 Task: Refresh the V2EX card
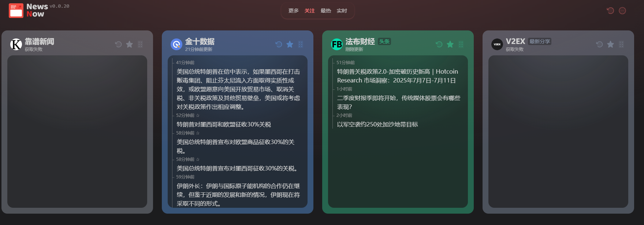pos(599,44)
